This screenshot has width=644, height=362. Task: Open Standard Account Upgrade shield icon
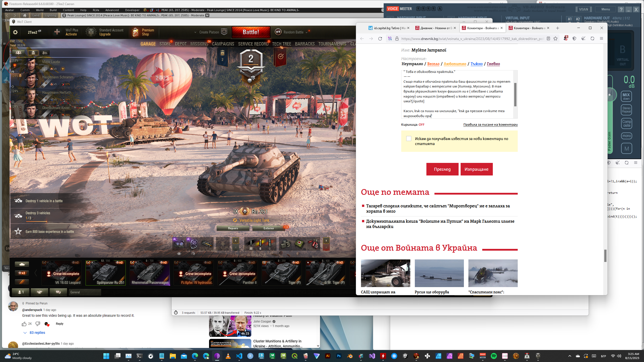pos(91,32)
